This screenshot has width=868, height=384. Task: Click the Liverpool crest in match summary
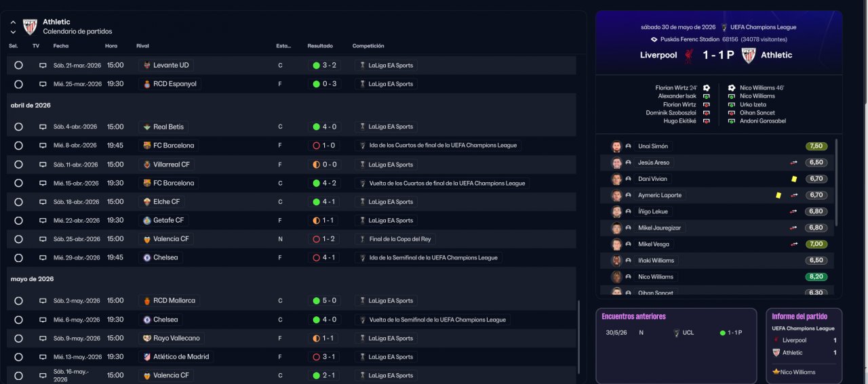tap(688, 55)
